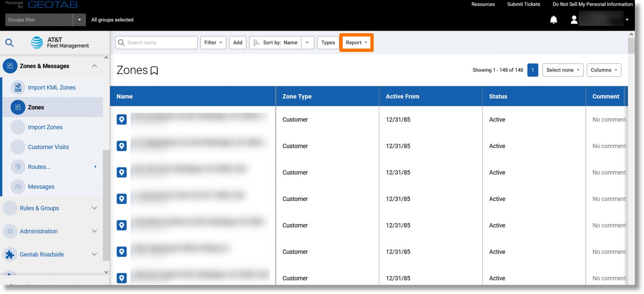Click the Zone Type column header
The height and width of the screenshot is (294, 644).
(327, 96)
